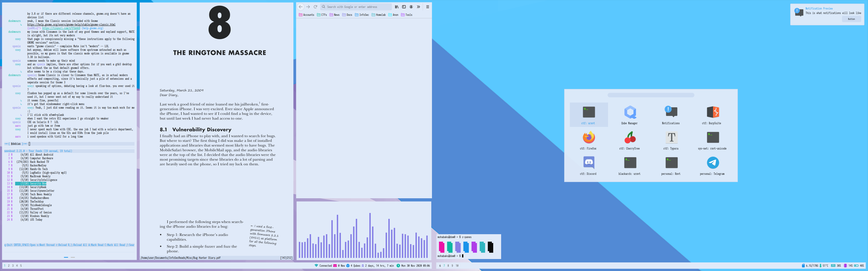Open the Firefox account icon
The image size is (868, 271).
point(411,7)
